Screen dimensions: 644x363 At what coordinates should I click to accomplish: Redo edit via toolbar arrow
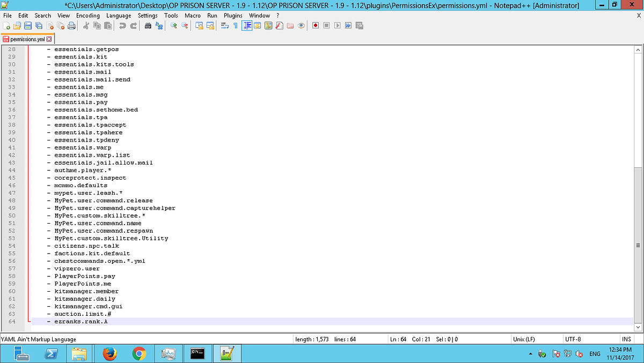133,25
